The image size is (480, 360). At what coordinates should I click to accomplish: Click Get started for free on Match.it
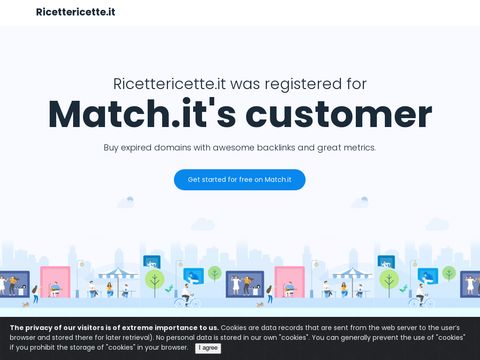click(240, 180)
